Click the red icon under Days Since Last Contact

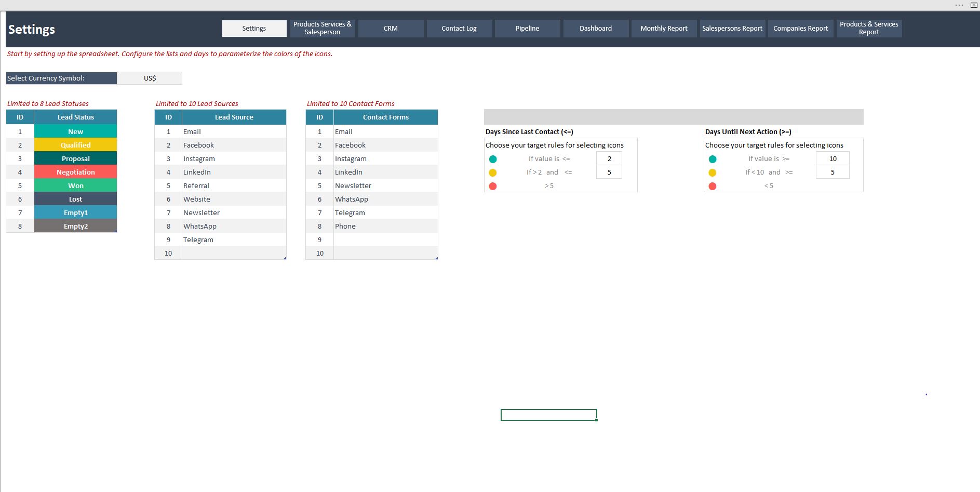(493, 186)
